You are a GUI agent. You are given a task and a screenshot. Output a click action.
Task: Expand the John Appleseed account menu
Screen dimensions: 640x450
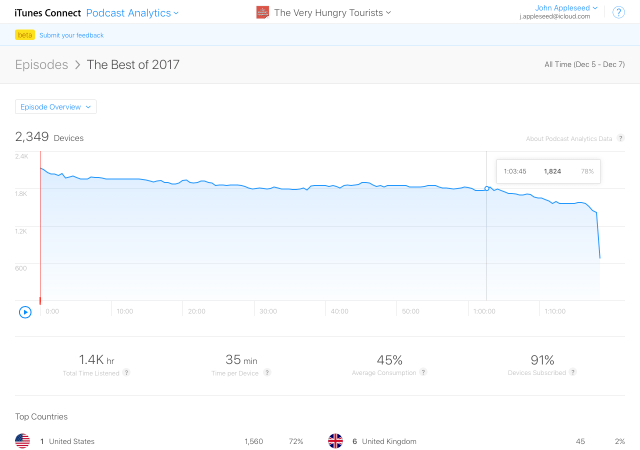pyautogui.click(x=566, y=8)
